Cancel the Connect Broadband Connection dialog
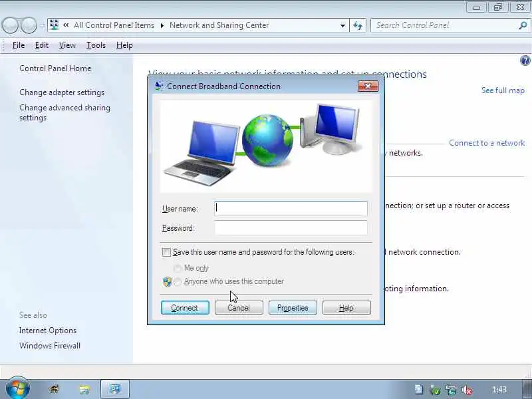This screenshot has width=532, height=399. pos(239,308)
